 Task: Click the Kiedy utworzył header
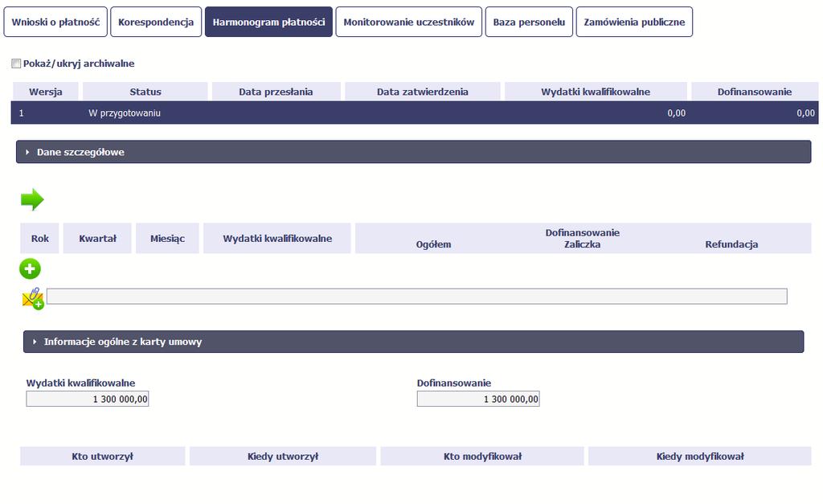pyautogui.click(x=283, y=457)
